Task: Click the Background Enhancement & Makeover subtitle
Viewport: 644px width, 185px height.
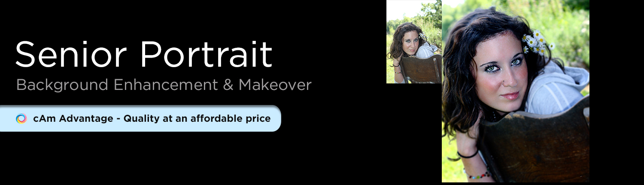Action: [164, 85]
